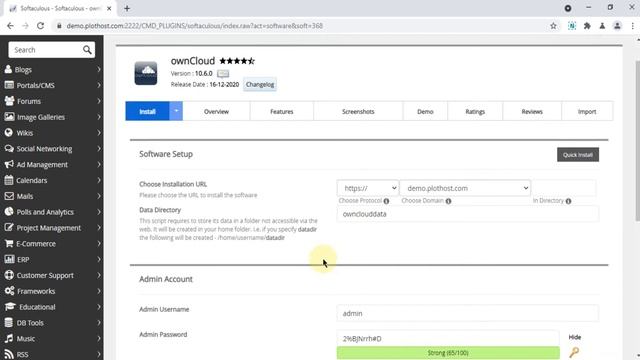The width and height of the screenshot is (640, 360).
Task: Click the Choose Protocol info icon
Action: coord(386,201)
